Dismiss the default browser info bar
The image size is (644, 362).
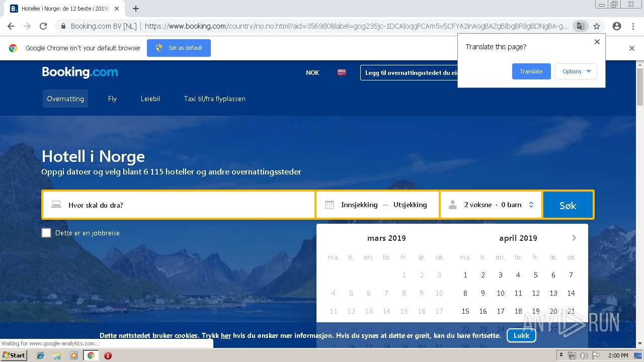point(632,48)
